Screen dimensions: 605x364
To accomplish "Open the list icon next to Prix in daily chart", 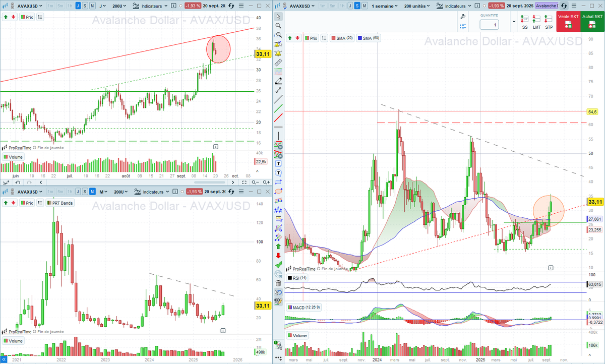I will 40,17.
